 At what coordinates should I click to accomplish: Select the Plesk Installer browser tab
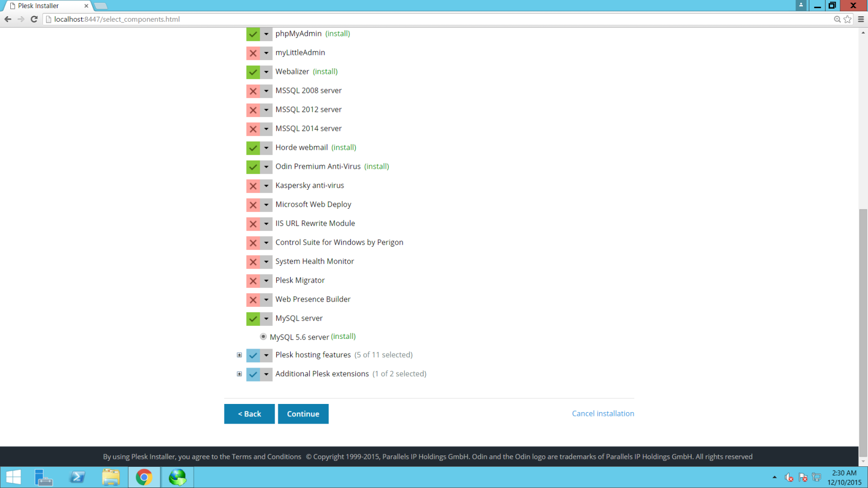48,6
